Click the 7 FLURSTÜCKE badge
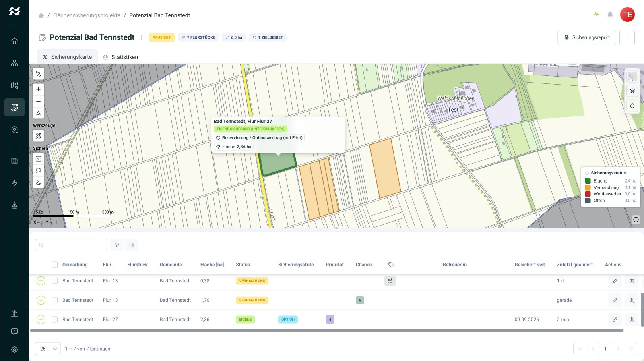This screenshot has height=361, width=644. click(x=198, y=37)
